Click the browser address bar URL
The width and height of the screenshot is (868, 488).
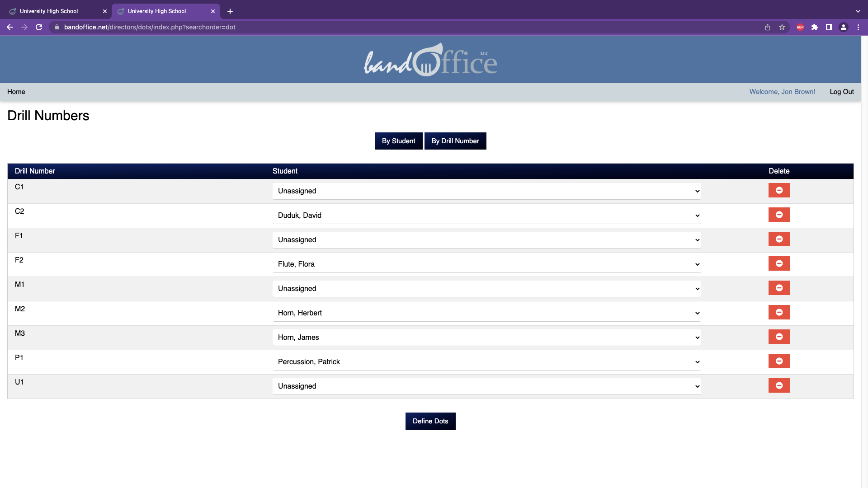150,27
